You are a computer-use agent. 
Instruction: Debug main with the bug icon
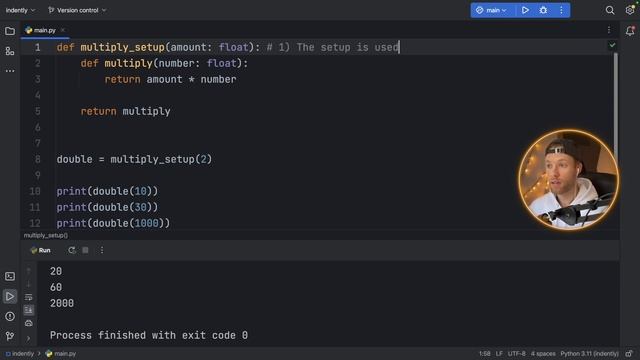coord(543,10)
